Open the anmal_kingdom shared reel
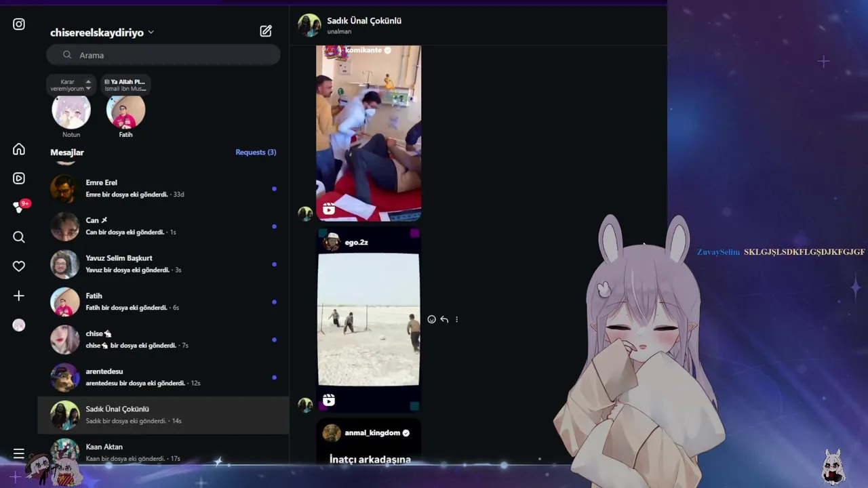868x488 pixels. pos(368,442)
